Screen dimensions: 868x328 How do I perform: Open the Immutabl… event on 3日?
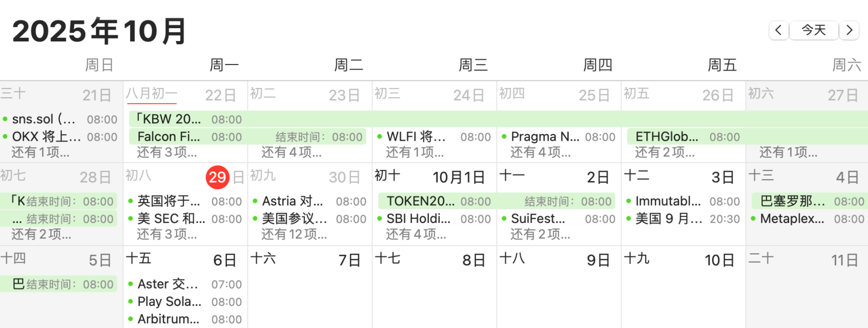point(683,201)
